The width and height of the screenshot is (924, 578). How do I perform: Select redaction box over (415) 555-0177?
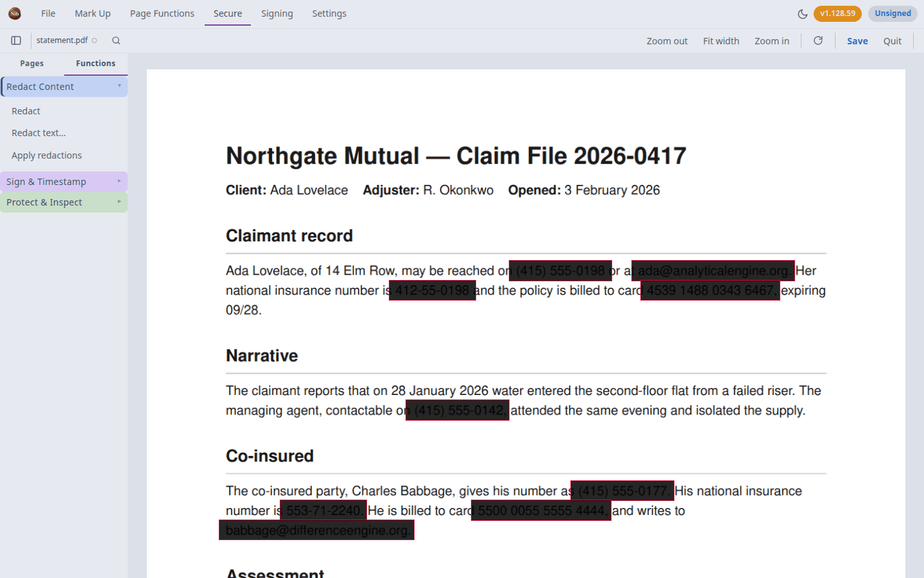pyautogui.click(x=622, y=491)
